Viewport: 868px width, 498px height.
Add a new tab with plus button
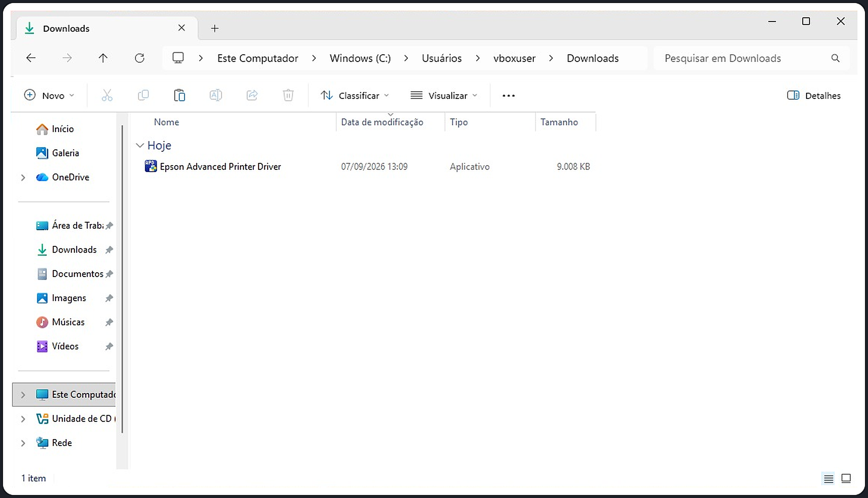(x=215, y=28)
